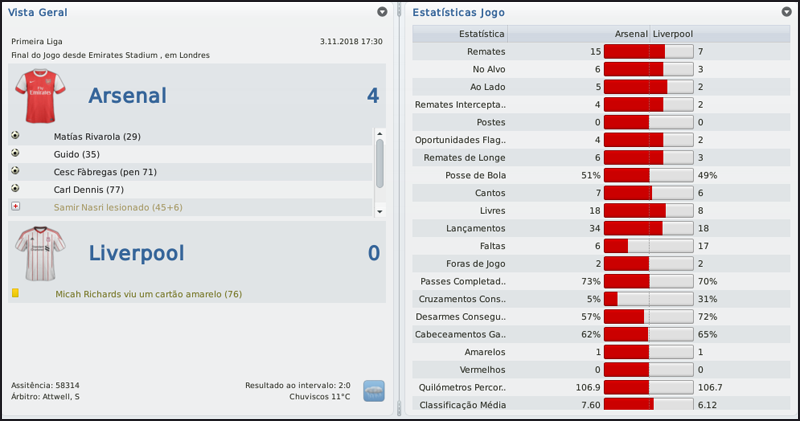800x421 pixels.
Task: Click the injury icon beside Samir Nasri
Action: (15, 206)
